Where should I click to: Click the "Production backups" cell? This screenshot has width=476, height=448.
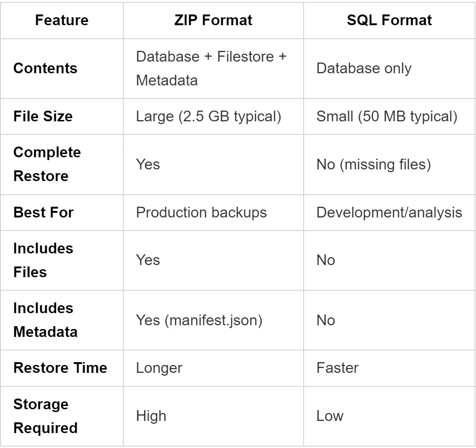point(201,212)
